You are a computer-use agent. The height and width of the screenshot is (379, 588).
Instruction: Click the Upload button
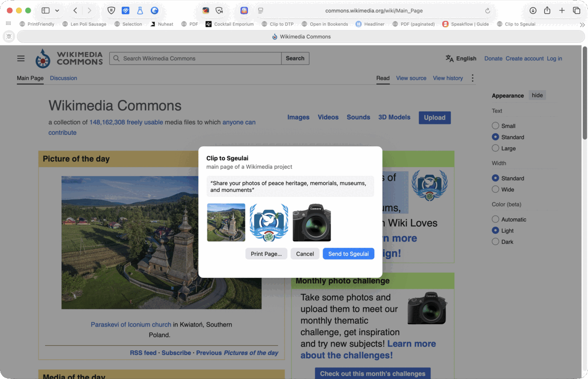pos(435,118)
